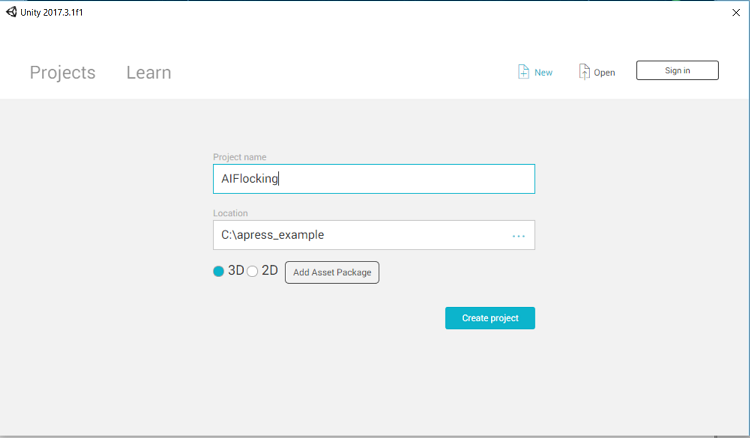This screenshot has height=438, width=750.
Task: Switch to the Learn tab
Action: pos(149,73)
